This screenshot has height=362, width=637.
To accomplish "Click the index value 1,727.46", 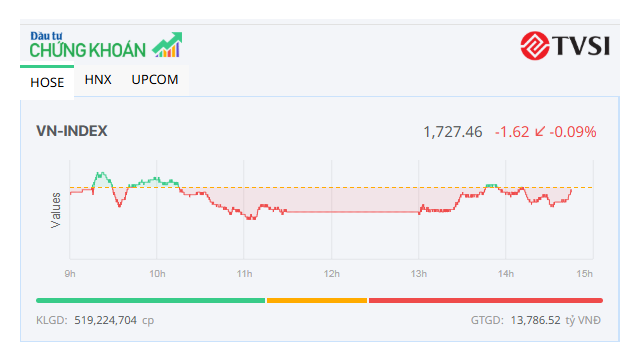I will 453,132.
